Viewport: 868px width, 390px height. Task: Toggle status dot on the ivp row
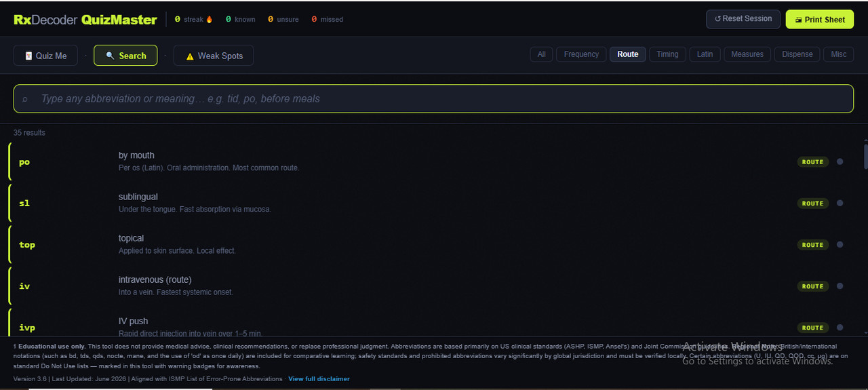pyautogui.click(x=840, y=327)
